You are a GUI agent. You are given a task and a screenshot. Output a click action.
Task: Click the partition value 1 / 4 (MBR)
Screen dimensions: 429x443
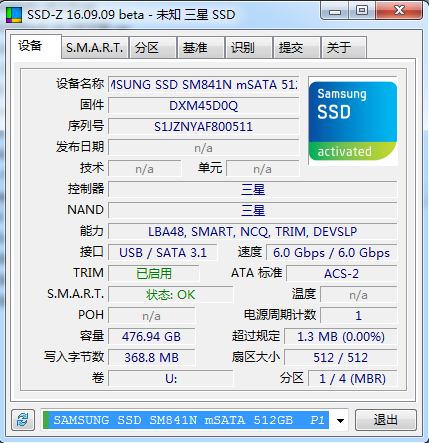pos(353,379)
